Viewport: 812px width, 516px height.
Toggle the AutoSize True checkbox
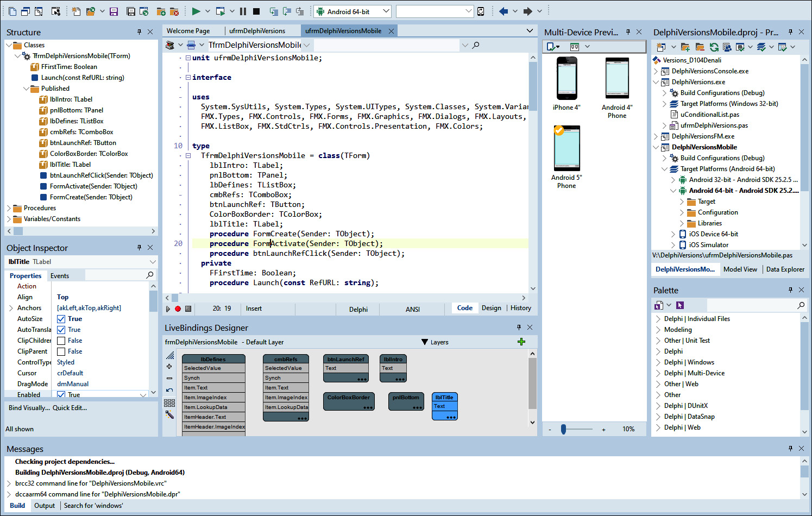[x=61, y=319]
